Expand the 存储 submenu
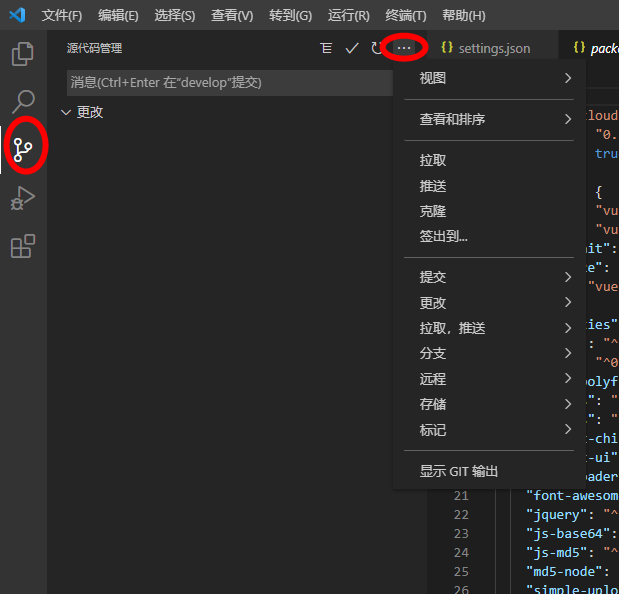This screenshot has height=594, width=619. 489,404
